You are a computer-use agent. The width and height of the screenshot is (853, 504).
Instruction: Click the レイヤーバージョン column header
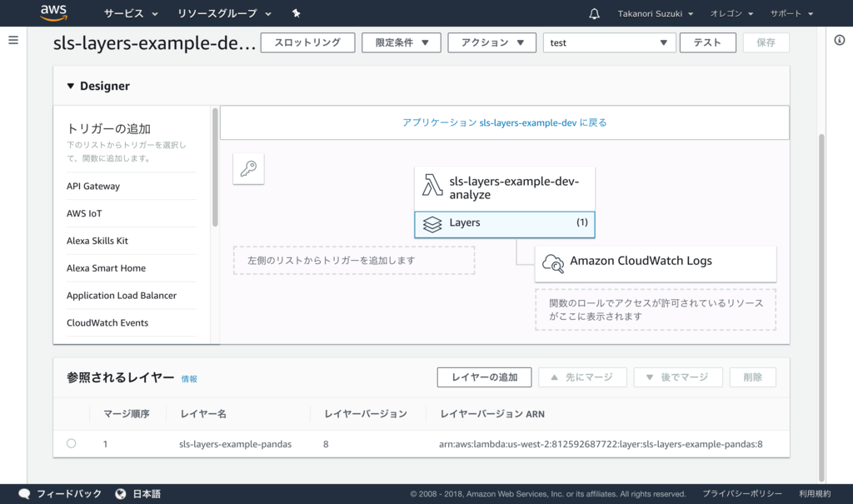point(366,414)
